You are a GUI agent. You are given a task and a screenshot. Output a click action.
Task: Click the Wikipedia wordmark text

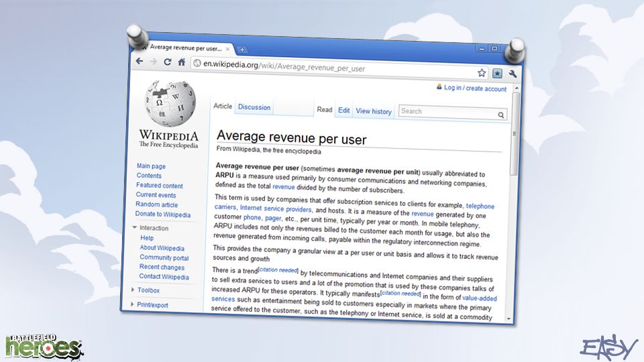coord(169,135)
